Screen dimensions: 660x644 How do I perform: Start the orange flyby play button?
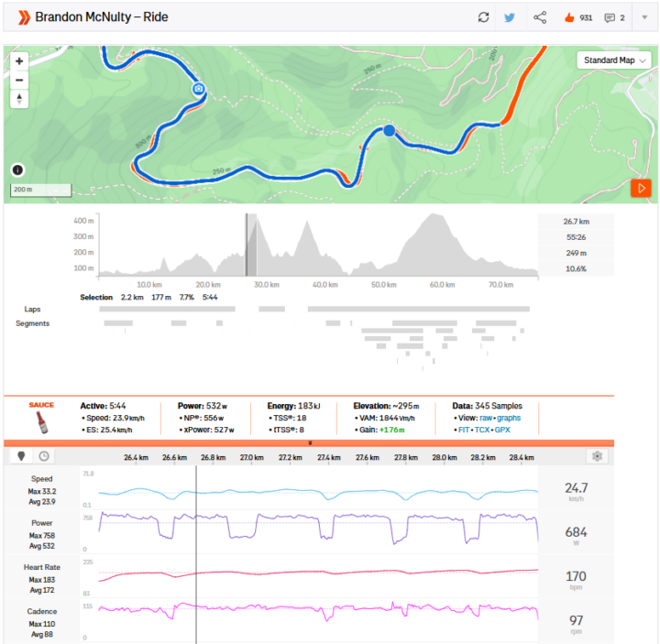(641, 188)
